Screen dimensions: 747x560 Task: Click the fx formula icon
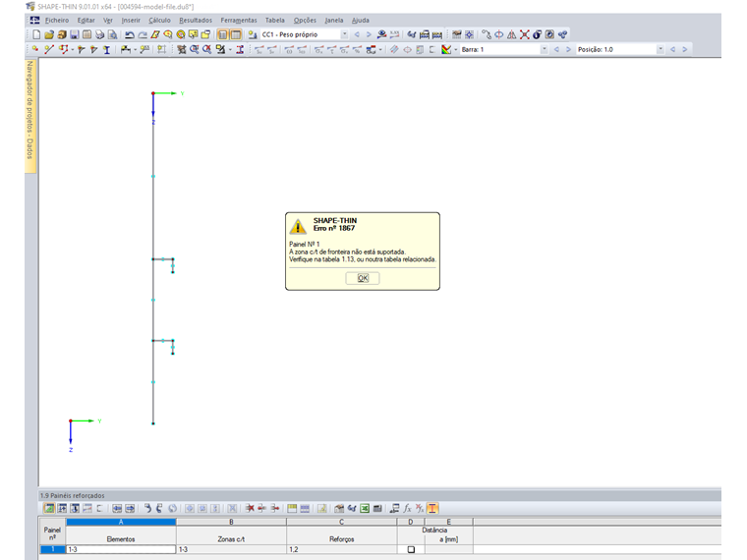click(407, 509)
